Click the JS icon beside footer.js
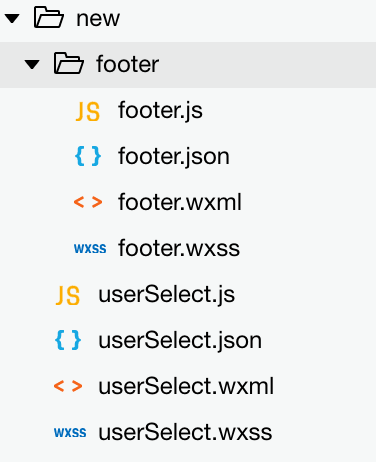Image resolution: width=376 pixels, height=462 pixels. click(88, 111)
